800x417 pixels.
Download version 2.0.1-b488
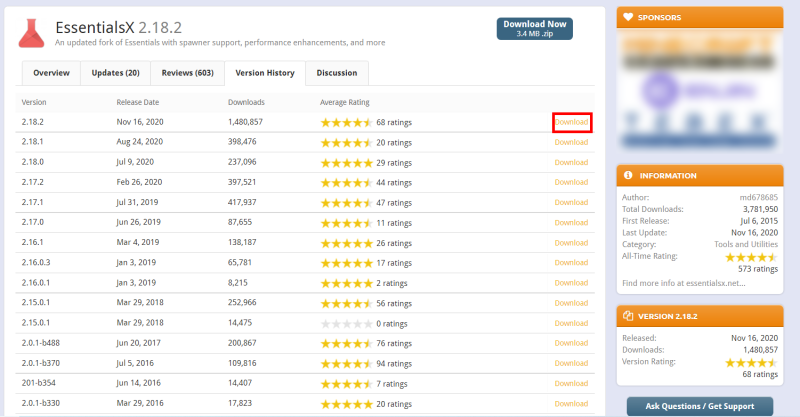tap(571, 343)
